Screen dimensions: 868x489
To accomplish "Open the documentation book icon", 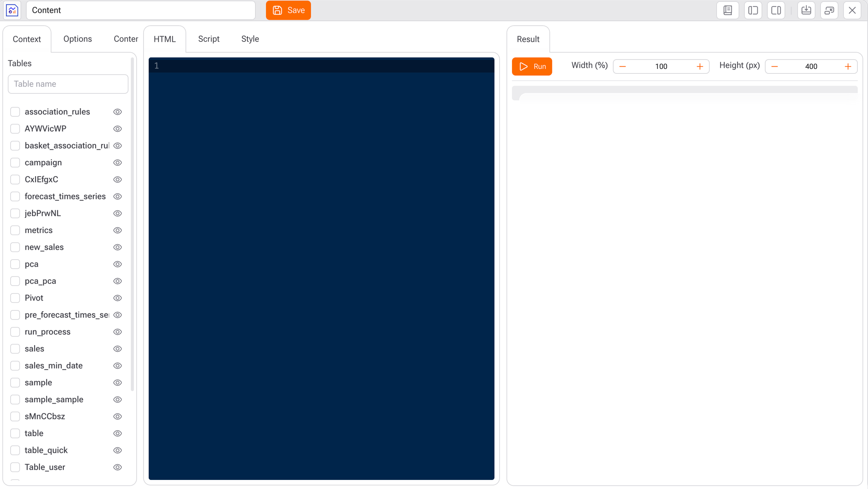I will point(727,10).
